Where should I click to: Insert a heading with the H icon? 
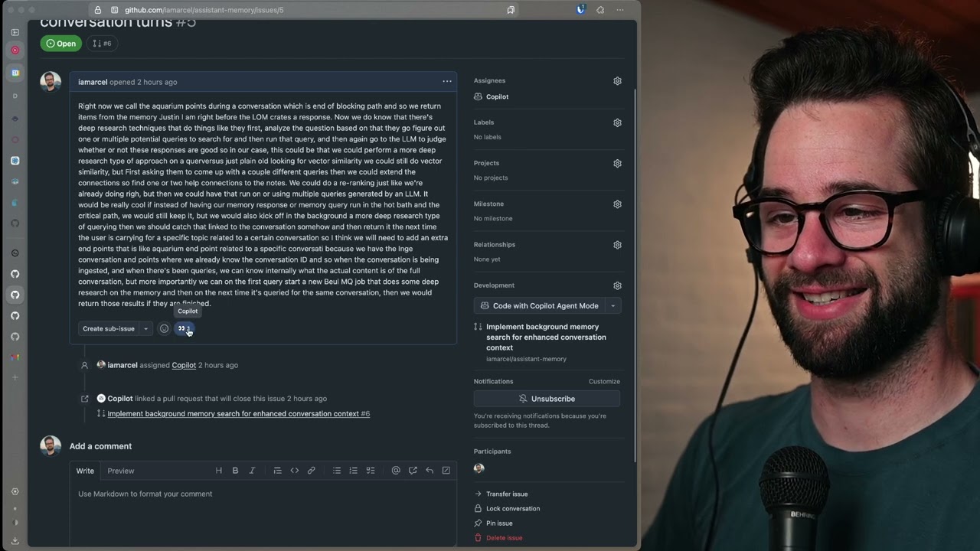(218, 471)
